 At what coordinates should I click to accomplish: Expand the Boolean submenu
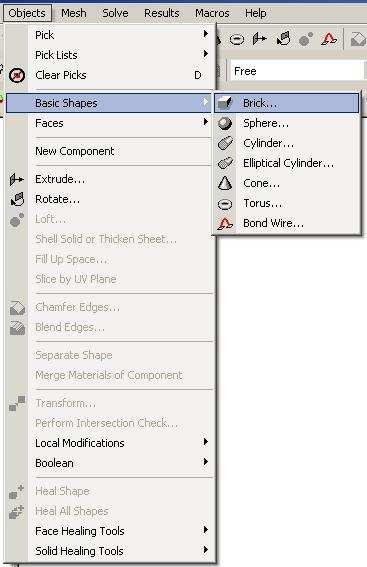[123, 463]
